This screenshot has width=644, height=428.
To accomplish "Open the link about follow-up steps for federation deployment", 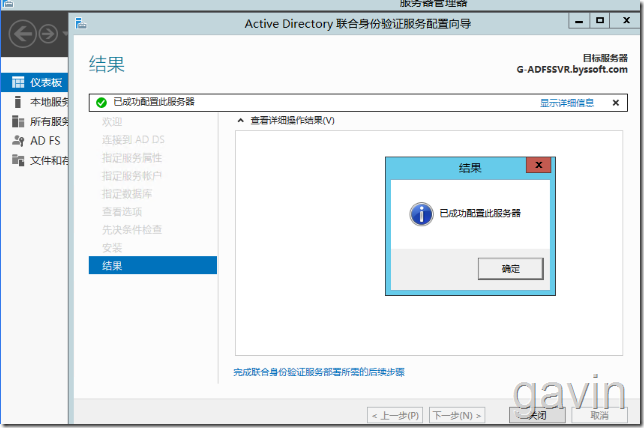I will [x=319, y=372].
